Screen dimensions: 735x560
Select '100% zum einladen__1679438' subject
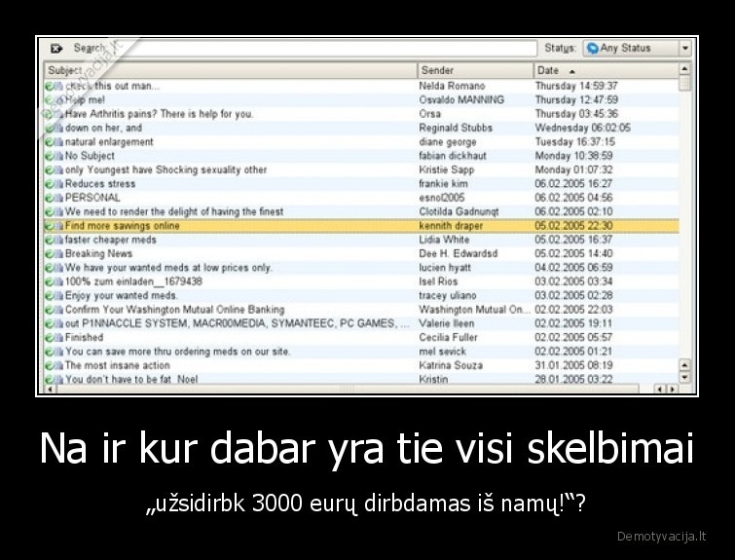133,281
